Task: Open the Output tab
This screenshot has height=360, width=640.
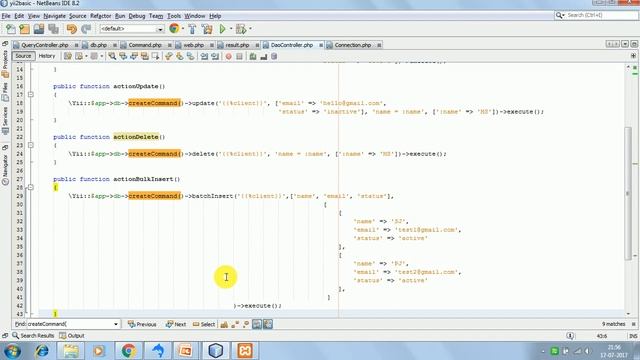Action: pyautogui.click(x=72, y=336)
